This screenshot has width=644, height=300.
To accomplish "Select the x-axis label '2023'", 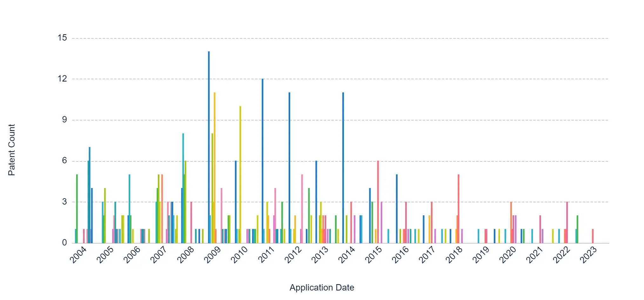I will [588, 255].
